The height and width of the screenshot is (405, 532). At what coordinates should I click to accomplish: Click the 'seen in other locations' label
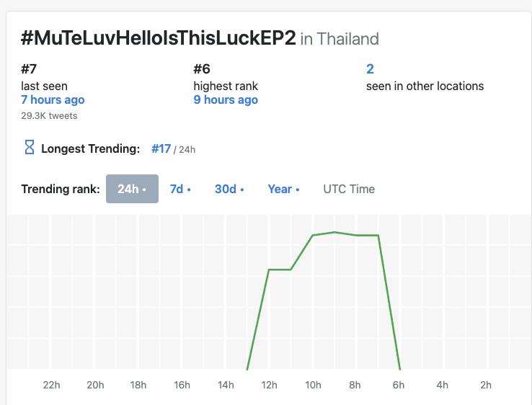[x=425, y=86]
